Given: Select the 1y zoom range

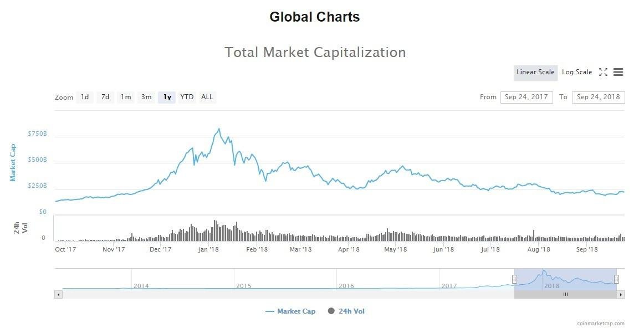Looking at the screenshot, I should click(x=167, y=97).
